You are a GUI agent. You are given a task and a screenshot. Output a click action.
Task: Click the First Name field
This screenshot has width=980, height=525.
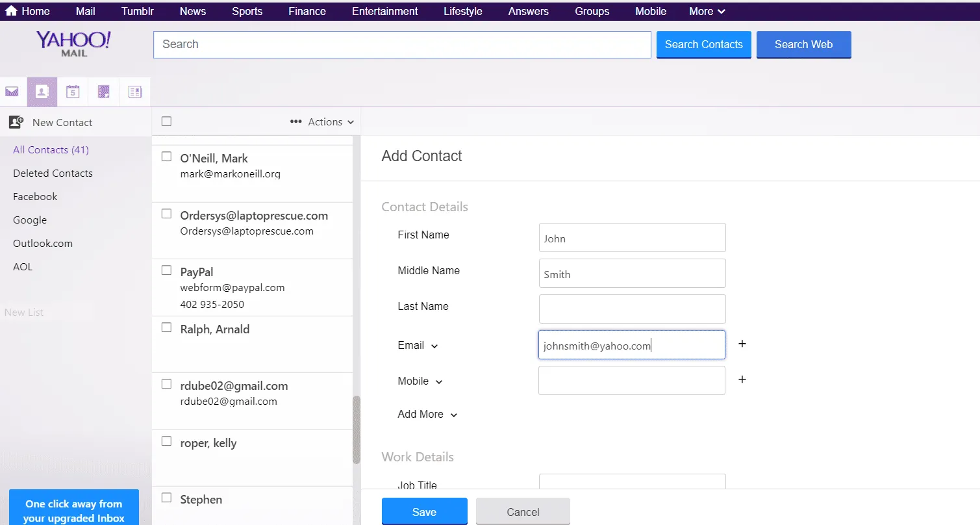point(632,238)
